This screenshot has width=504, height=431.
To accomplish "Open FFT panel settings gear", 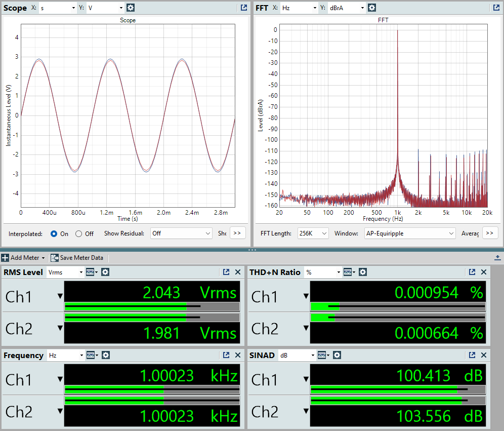I will click(372, 8).
